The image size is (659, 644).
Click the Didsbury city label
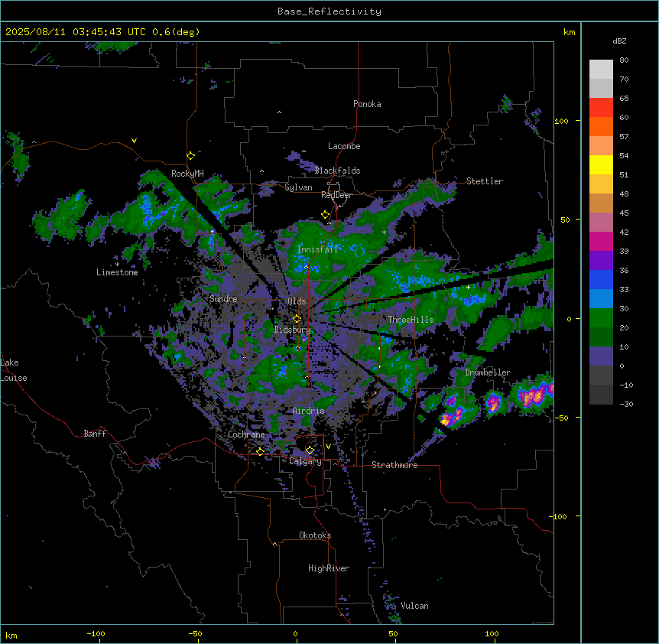point(293,330)
